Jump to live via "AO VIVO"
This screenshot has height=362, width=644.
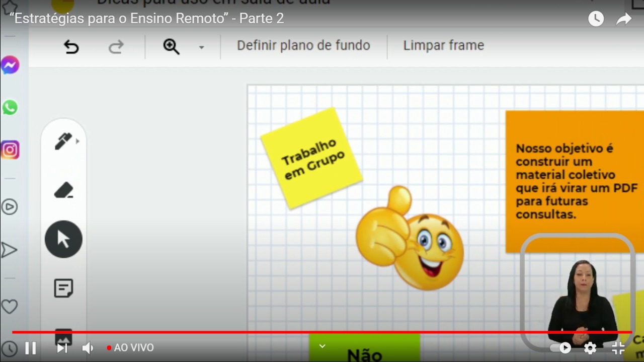[x=130, y=348]
